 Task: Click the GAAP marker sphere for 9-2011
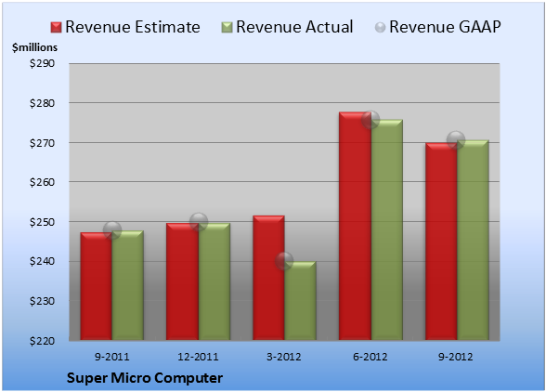coord(112,230)
